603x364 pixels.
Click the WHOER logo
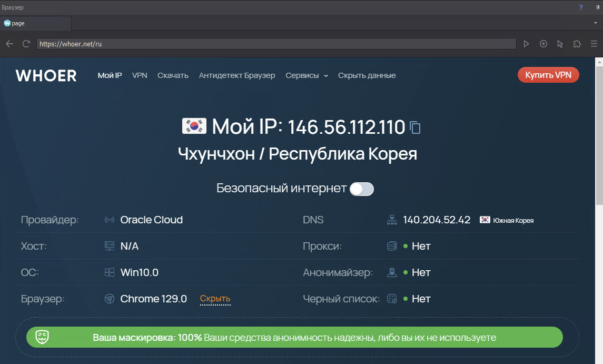(46, 75)
